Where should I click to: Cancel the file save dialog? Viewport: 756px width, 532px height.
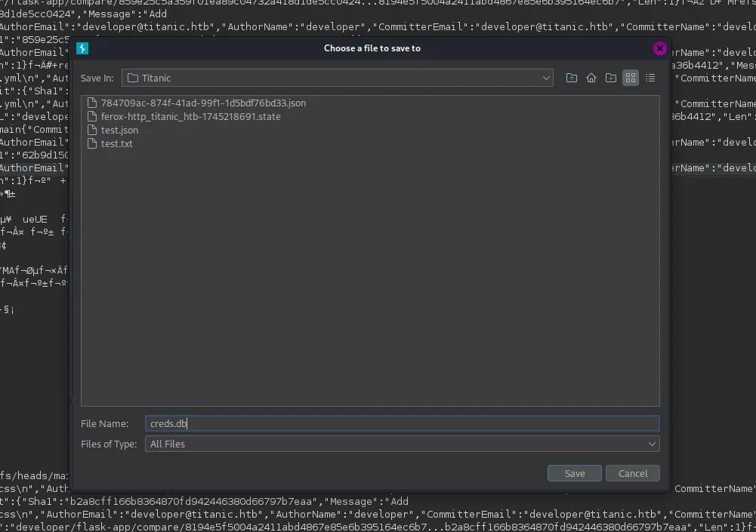click(633, 473)
